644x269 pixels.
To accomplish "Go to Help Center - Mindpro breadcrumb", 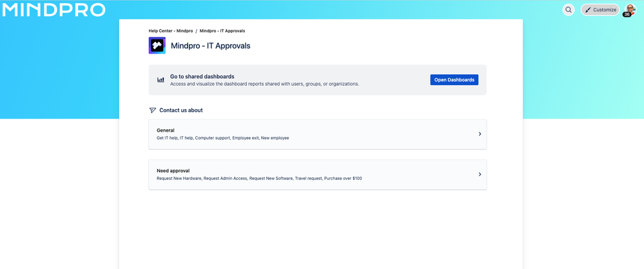I will [x=171, y=31].
